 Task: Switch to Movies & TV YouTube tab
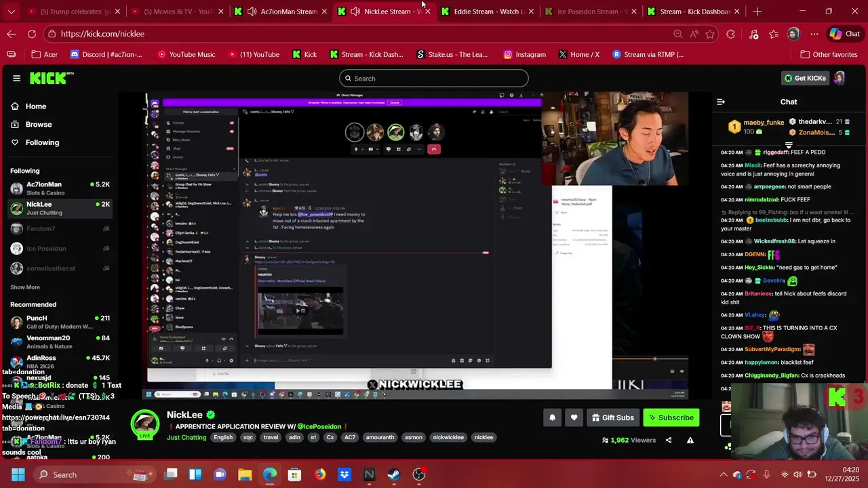pos(177,12)
